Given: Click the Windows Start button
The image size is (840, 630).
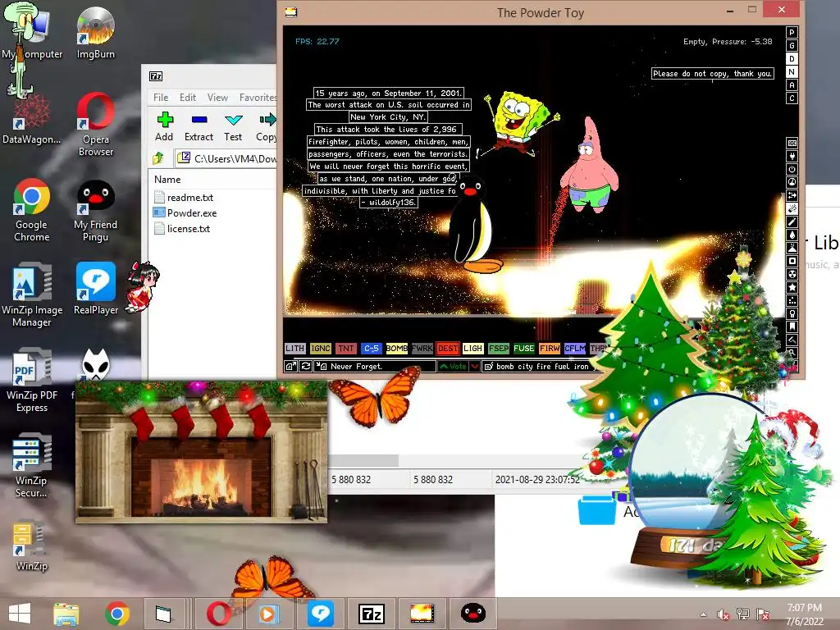Looking at the screenshot, I should click(21, 614).
